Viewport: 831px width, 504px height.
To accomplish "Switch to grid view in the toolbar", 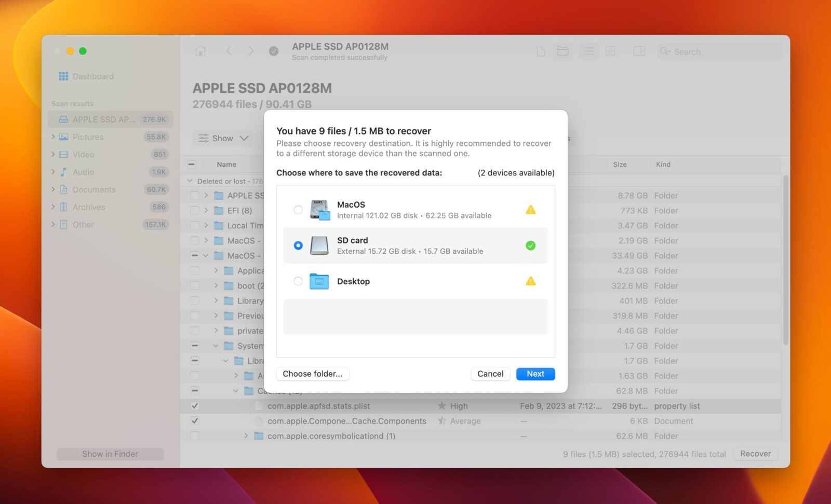I will click(610, 51).
